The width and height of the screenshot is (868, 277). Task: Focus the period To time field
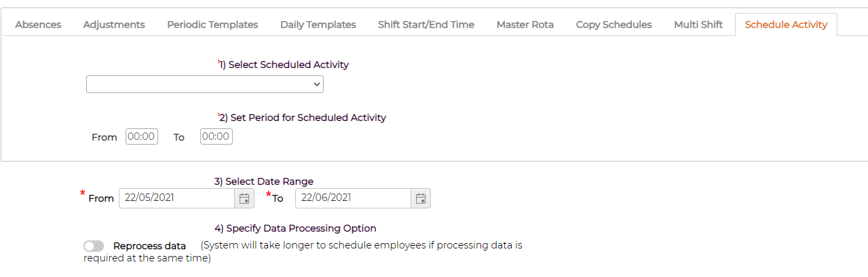point(216,136)
